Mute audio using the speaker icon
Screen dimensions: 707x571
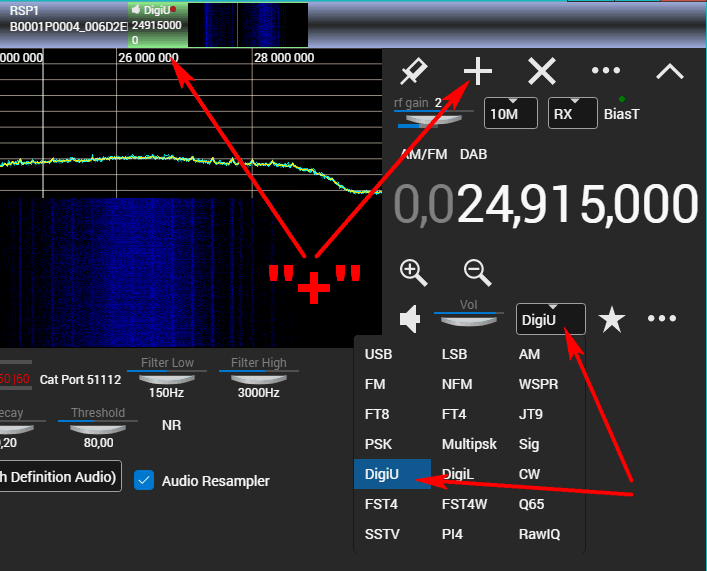(x=409, y=319)
